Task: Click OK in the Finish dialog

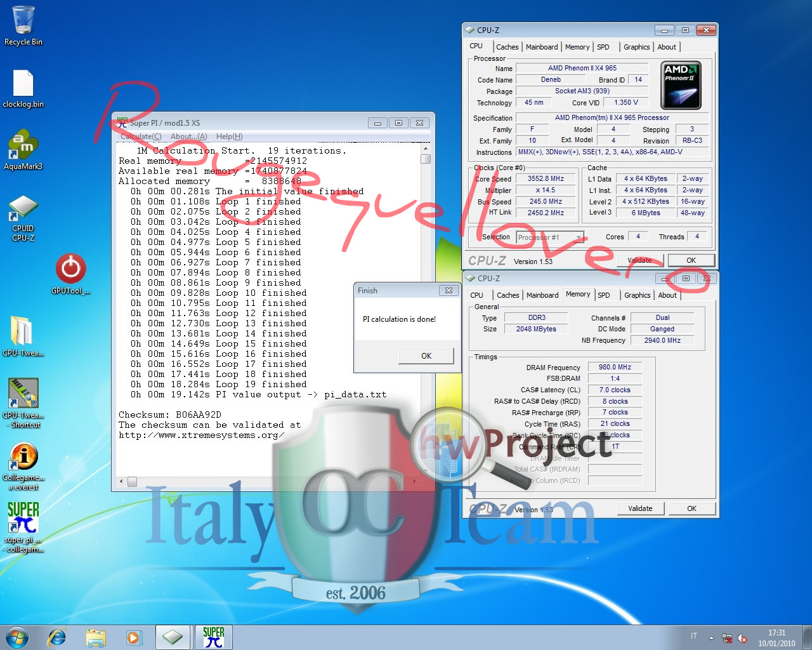Action: [x=426, y=356]
